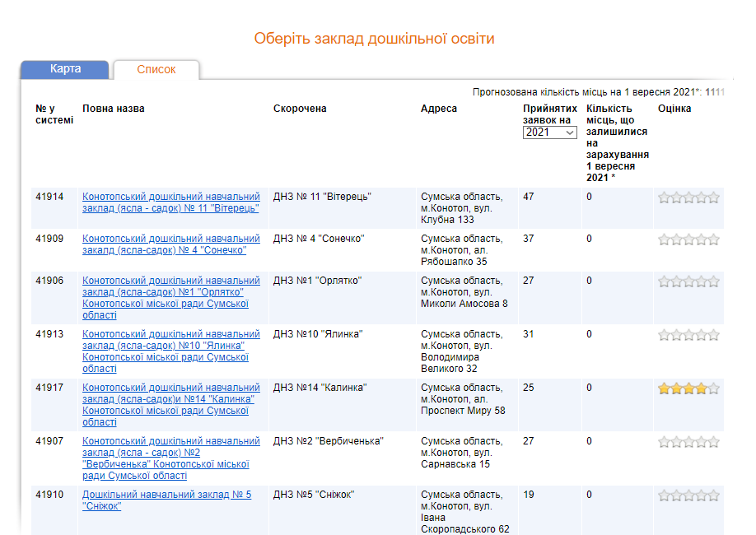Open link for №2 "Вербиченька" kindergarten
Image resolution: width=756 pixels, height=535 pixels.
pyautogui.click(x=170, y=458)
